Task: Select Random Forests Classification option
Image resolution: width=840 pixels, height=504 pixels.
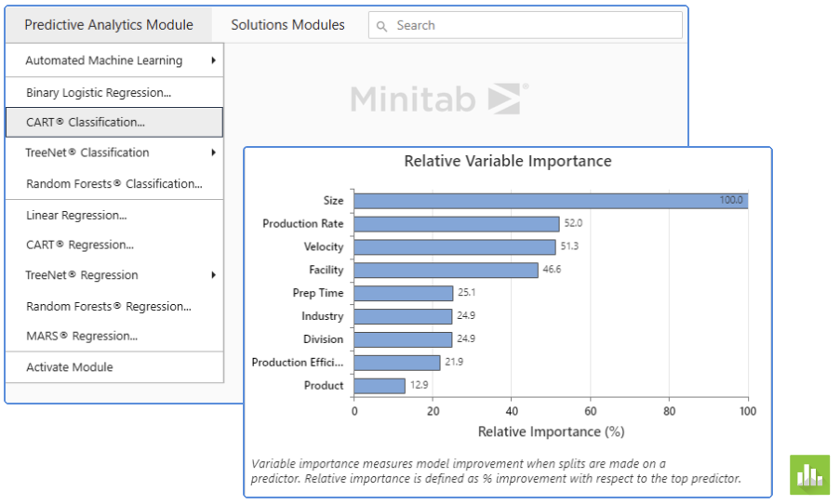Action: (x=113, y=183)
